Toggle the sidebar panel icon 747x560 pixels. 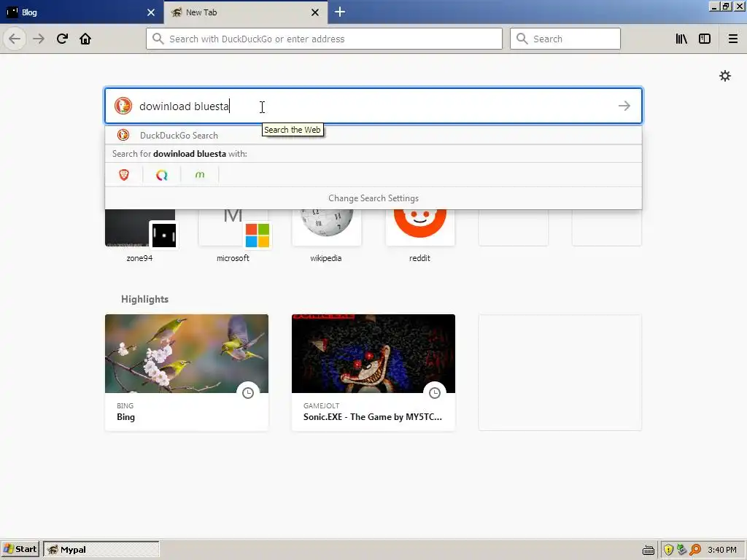705,39
